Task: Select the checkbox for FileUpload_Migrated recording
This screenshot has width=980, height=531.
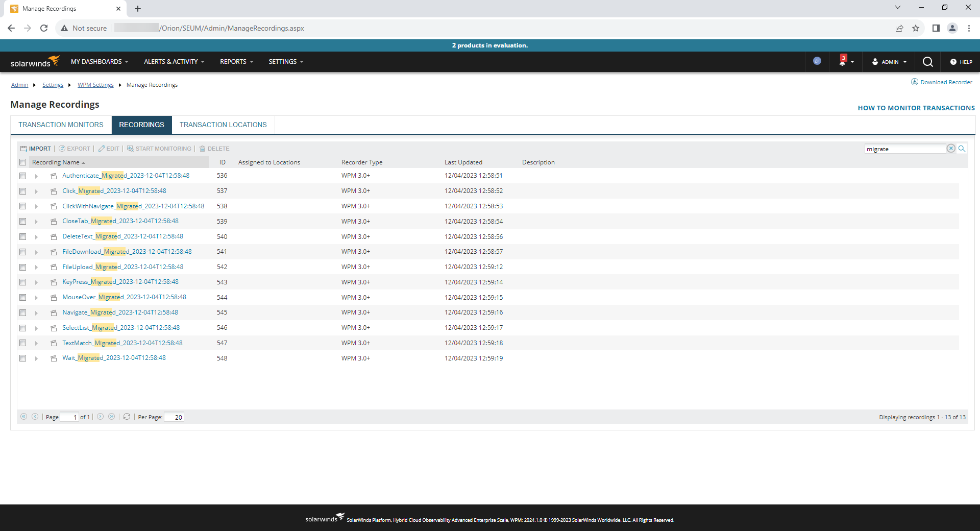Action: [22, 267]
